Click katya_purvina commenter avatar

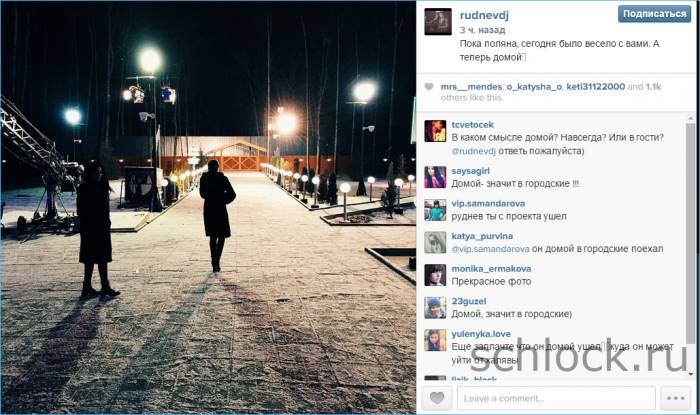pos(435,242)
